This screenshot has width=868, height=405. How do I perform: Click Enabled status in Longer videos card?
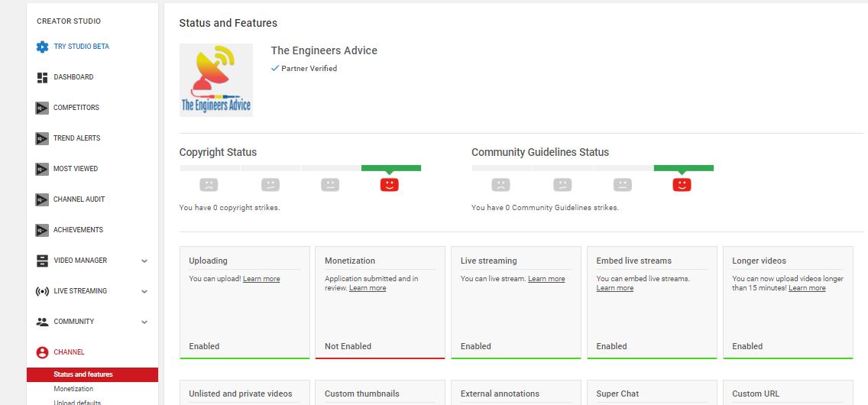coord(747,346)
